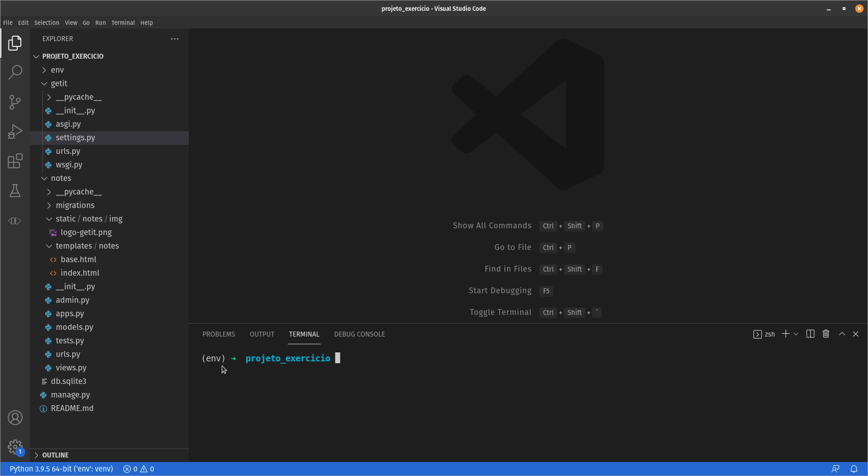Open the Extensions view icon
Image resolution: width=868 pixels, height=476 pixels.
pyautogui.click(x=15, y=161)
